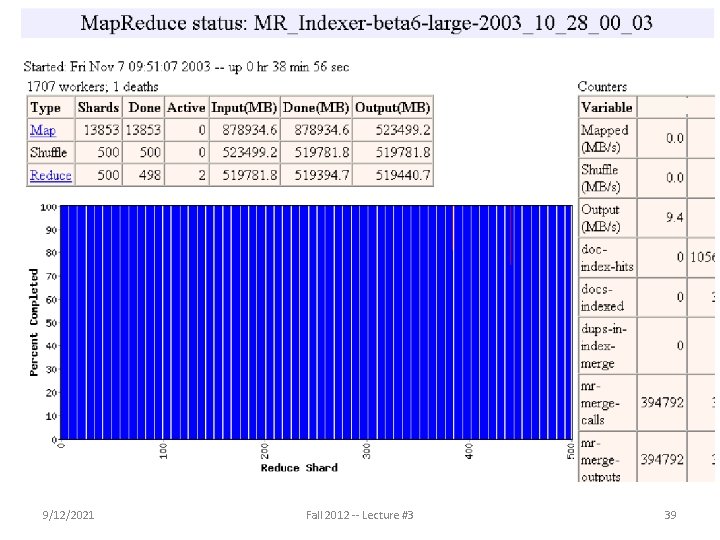Image resolution: width=720 pixels, height=540 pixels.
Task: Open the Map link in status table
Action: tap(43, 130)
